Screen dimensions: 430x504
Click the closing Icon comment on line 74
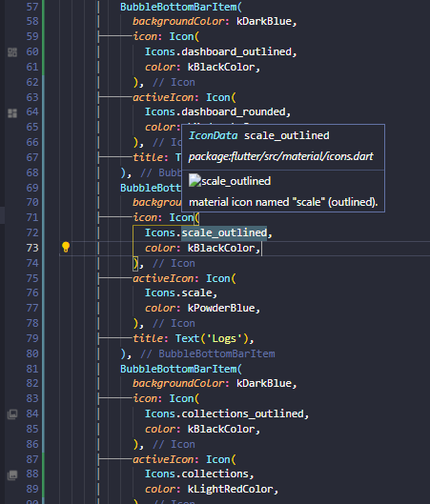pos(174,264)
